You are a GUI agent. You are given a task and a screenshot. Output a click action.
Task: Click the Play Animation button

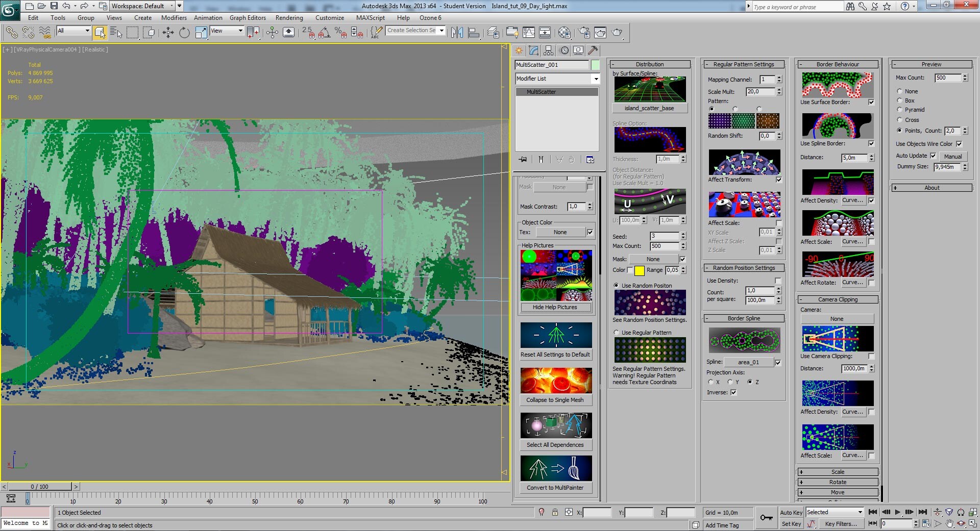[x=897, y=512]
